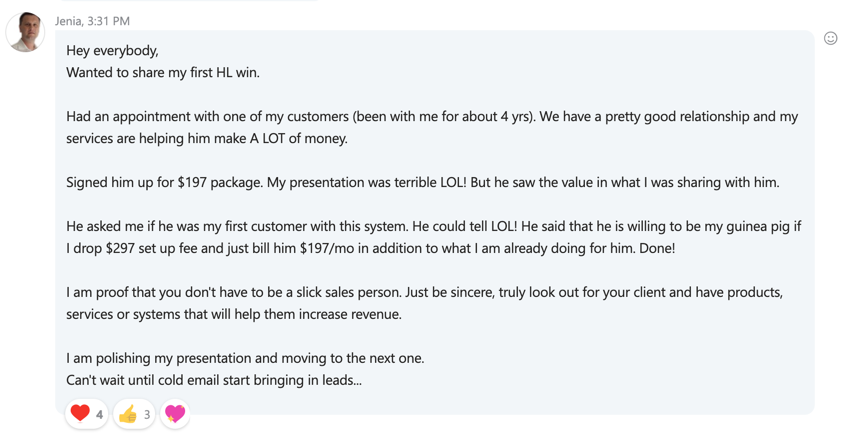Click the line mentioning "A LOT of money"
Screen dimensions: 847x437
207,138
